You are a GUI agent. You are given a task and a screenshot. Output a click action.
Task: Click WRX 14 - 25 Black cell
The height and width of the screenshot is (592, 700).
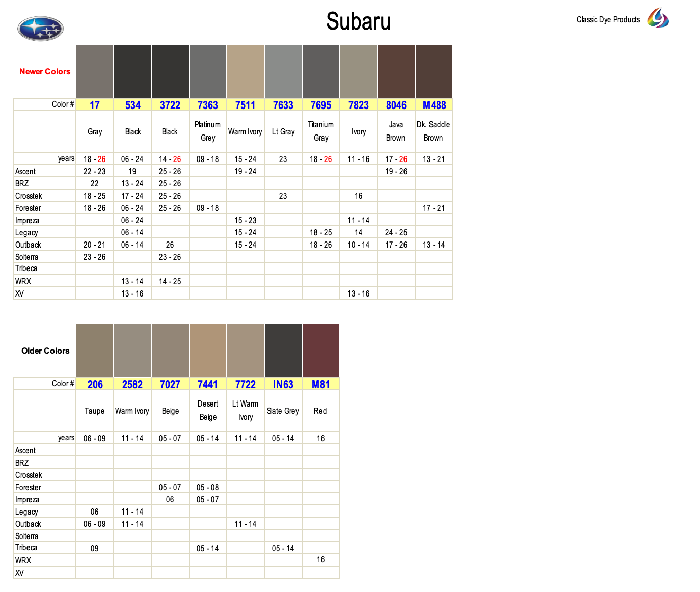point(170,282)
